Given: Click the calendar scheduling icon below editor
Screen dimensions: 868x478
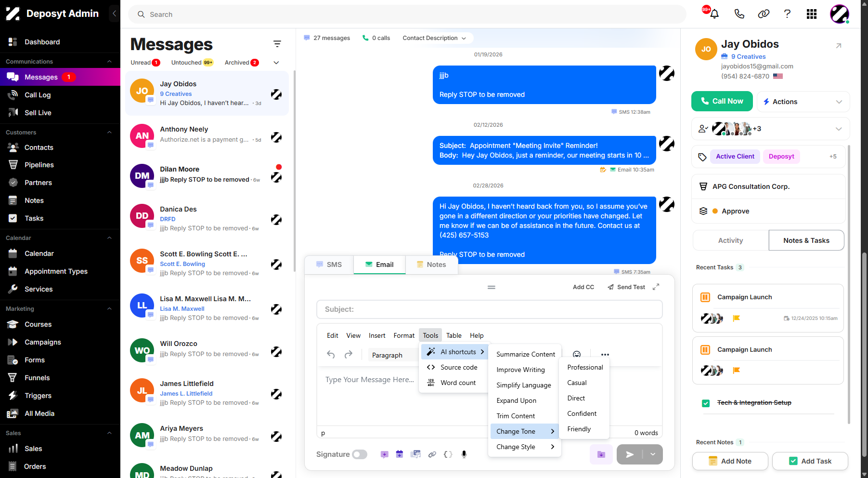Looking at the screenshot, I should (x=400, y=454).
